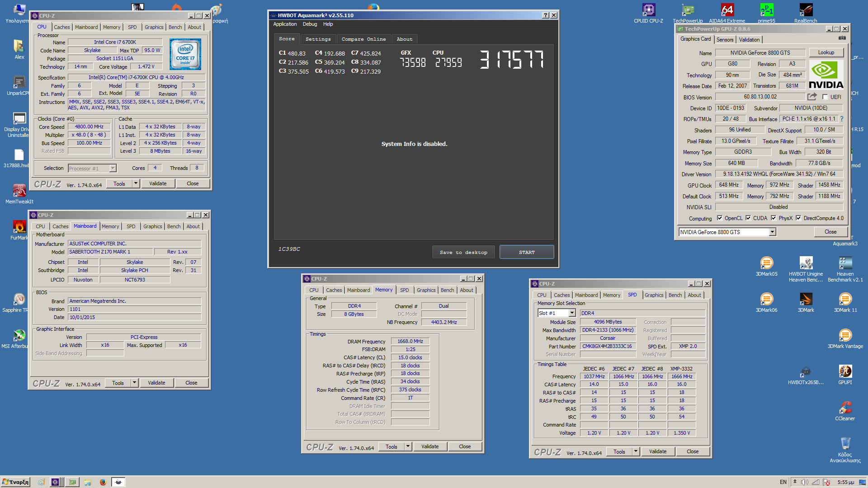Open the Windows Start button

click(16, 482)
